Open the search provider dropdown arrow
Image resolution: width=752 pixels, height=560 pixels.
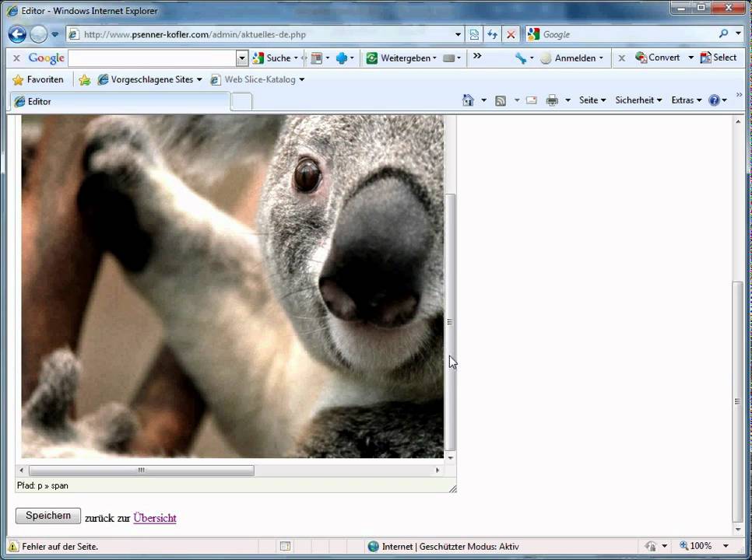739,33
